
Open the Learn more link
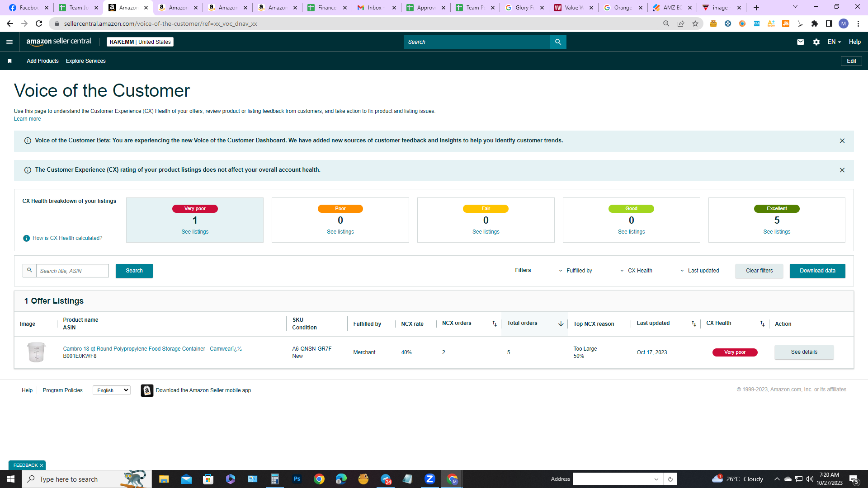(x=27, y=119)
